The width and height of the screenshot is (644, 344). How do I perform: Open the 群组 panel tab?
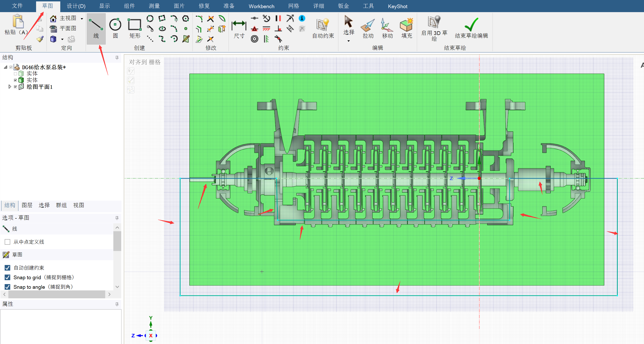pyautogui.click(x=61, y=205)
